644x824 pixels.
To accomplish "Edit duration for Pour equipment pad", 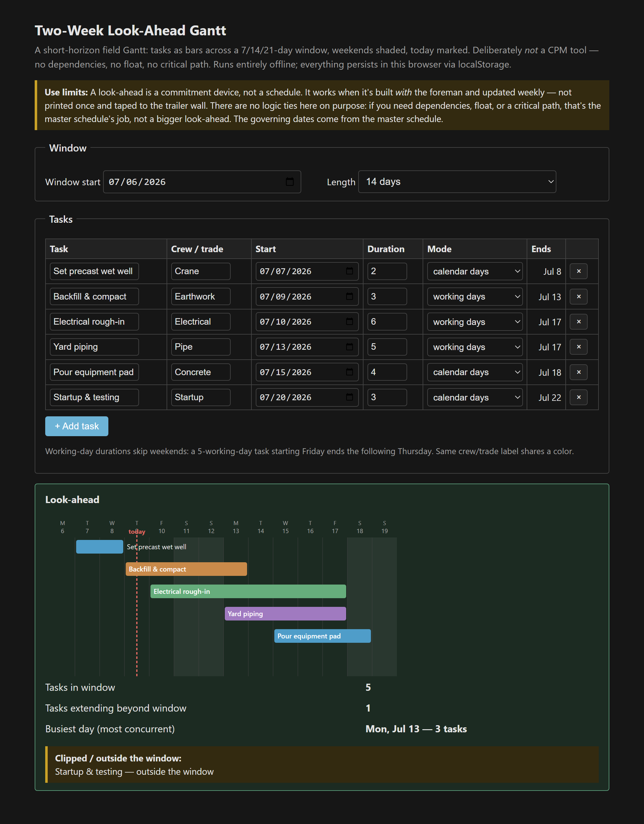I will (x=387, y=372).
